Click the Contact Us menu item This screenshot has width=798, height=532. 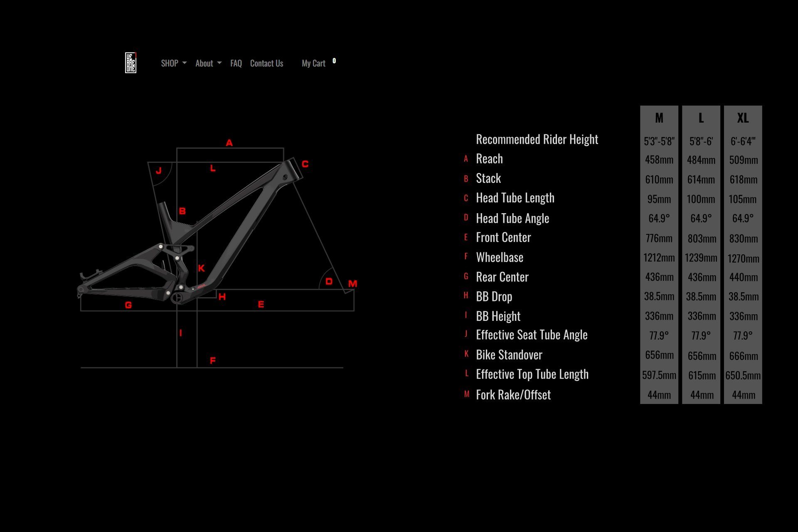click(x=266, y=62)
